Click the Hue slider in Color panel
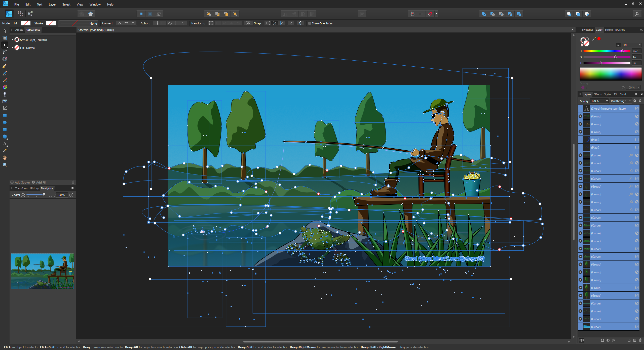This screenshot has height=350, width=644. coord(607,51)
